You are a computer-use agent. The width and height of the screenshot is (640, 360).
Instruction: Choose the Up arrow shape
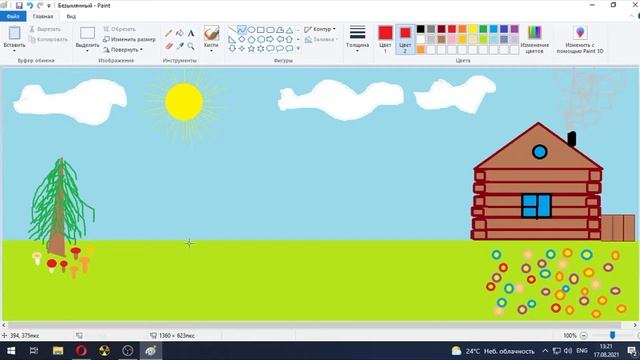pos(289,39)
